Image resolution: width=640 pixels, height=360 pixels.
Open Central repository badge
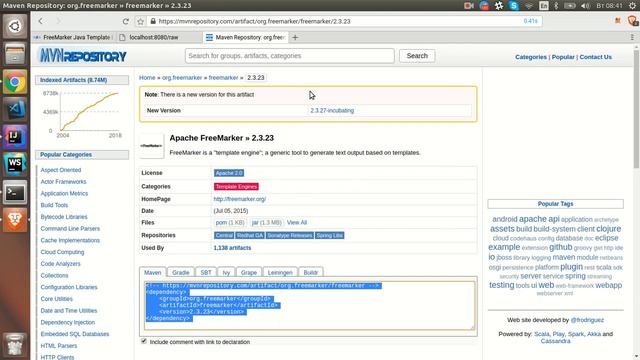coord(224,236)
